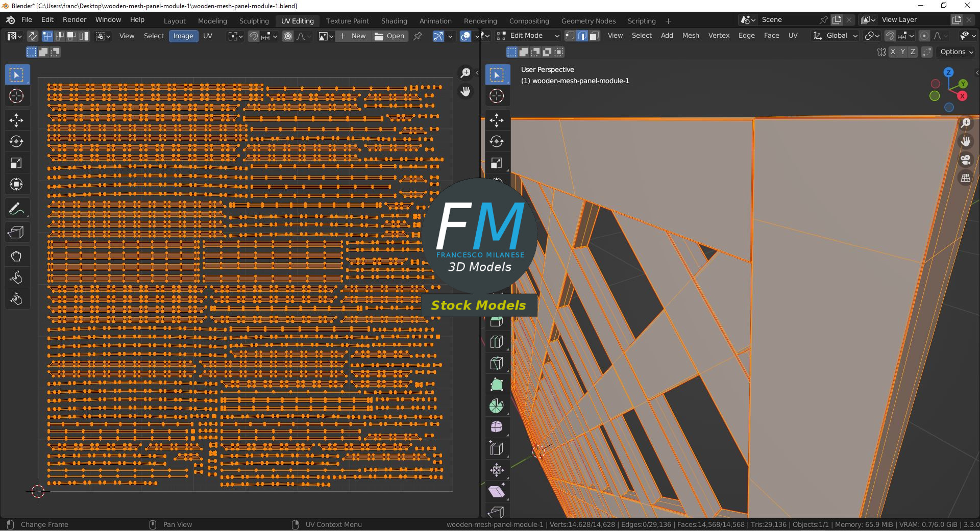
Task: Select the 2D Cursor tool
Action: click(17, 96)
